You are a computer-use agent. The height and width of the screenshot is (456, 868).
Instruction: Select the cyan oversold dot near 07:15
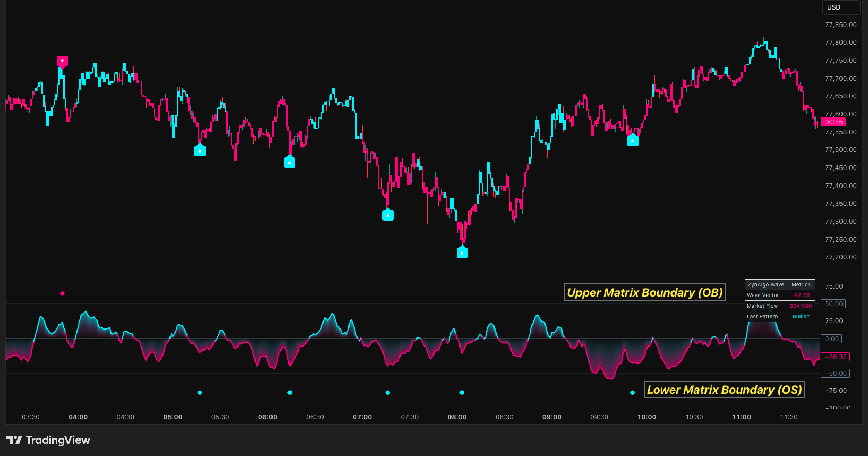click(388, 393)
